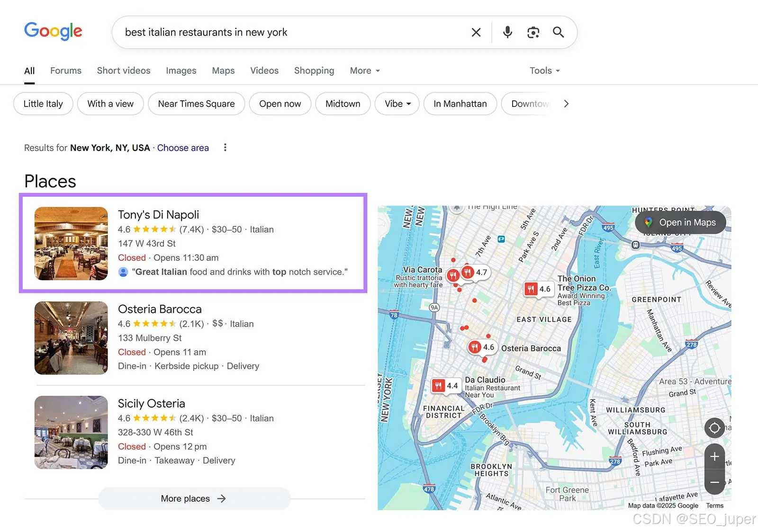This screenshot has height=532, width=758.
Task: Apply the With a view filter chip
Action: point(110,104)
